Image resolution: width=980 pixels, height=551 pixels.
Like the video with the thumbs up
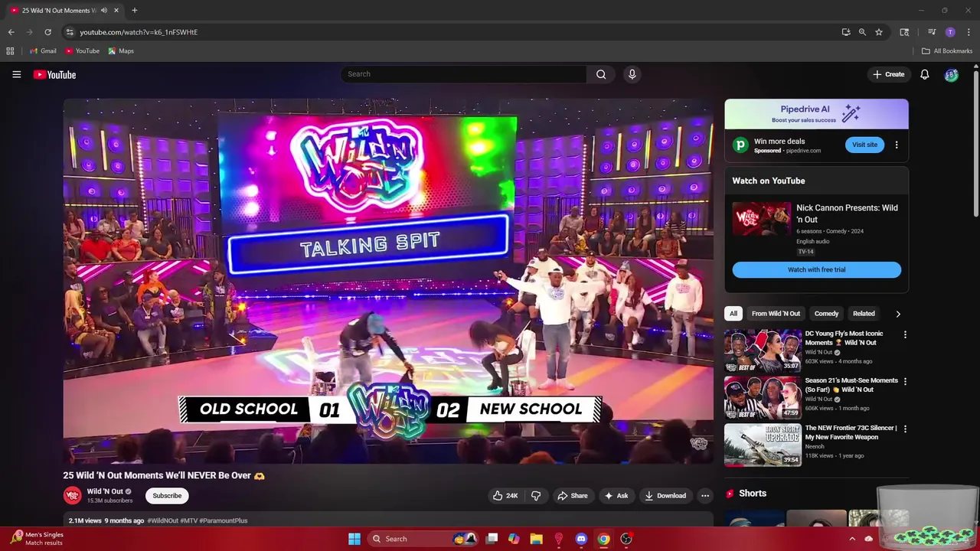click(505, 496)
